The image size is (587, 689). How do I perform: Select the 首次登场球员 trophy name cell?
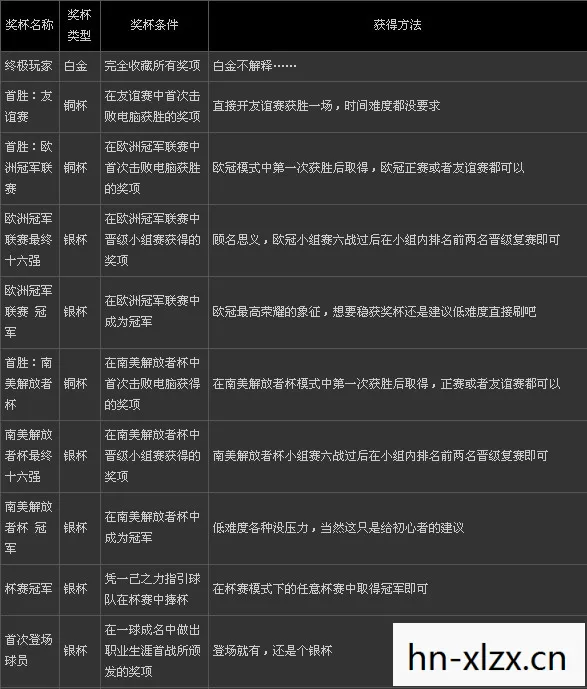(29, 651)
